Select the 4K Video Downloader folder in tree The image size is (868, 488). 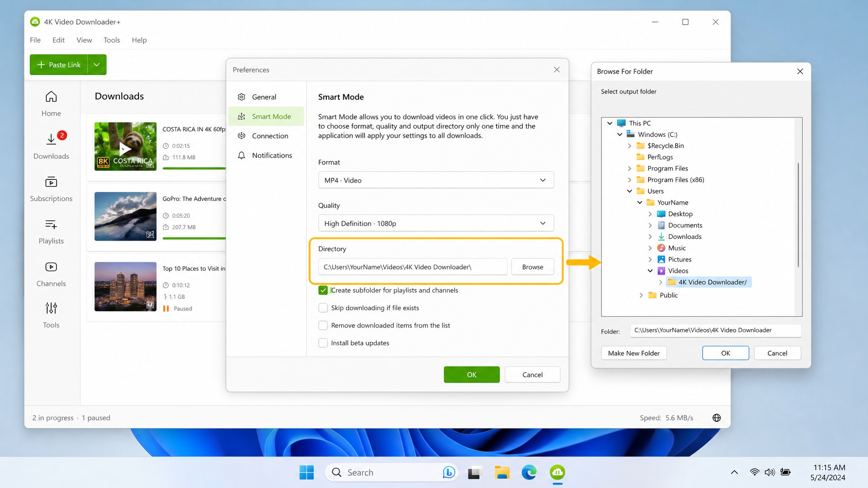coord(708,282)
